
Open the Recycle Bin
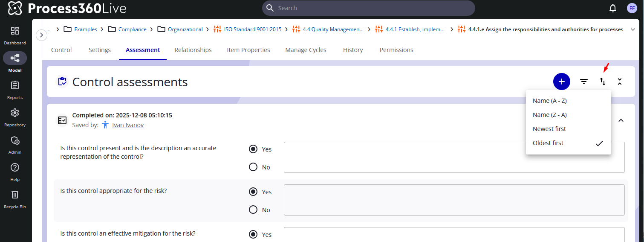pyautogui.click(x=15, y=195)
